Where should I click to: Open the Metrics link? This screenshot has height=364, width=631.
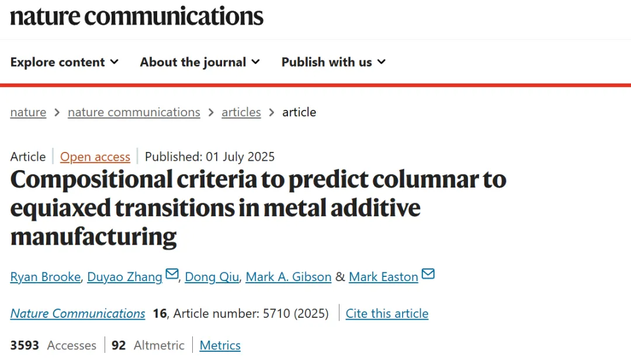pos(220,345)
